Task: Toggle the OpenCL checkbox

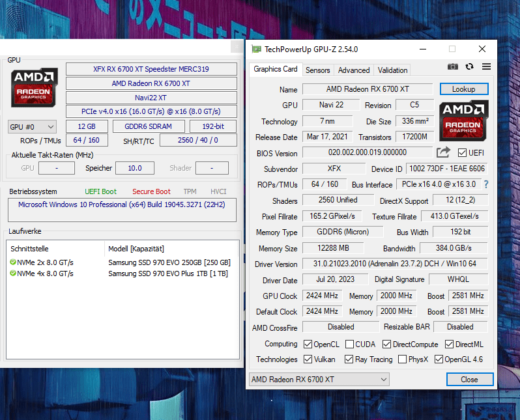Action: 308,344
